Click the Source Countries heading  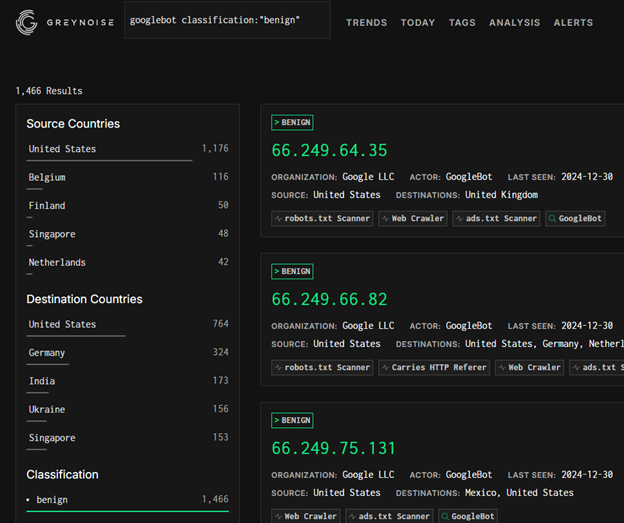coord(73,124)
